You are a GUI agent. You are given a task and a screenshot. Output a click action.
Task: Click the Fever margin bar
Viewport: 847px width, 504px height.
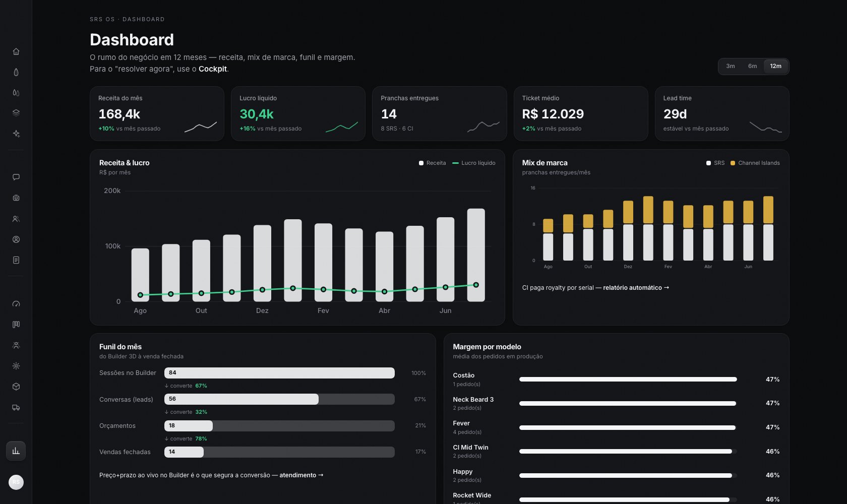[x=628, y=427]
